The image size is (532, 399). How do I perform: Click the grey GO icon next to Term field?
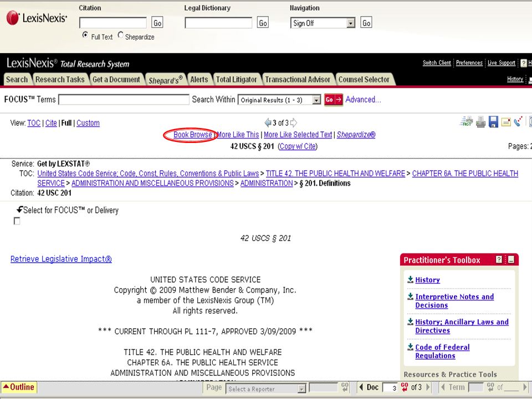click(490, 387)
